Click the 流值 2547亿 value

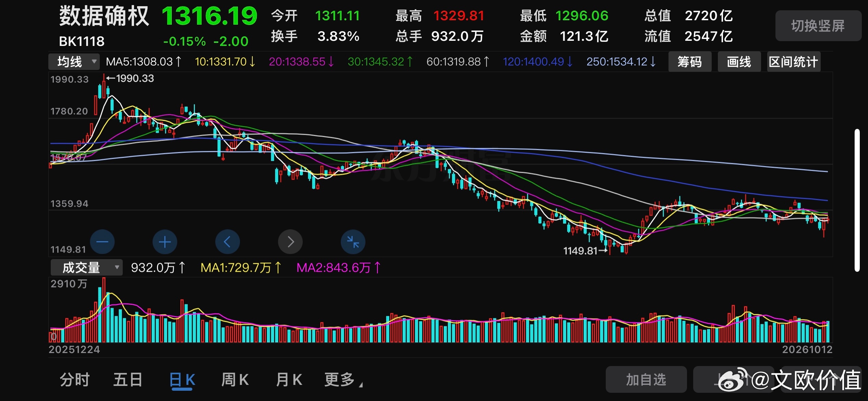click(709, 36)
